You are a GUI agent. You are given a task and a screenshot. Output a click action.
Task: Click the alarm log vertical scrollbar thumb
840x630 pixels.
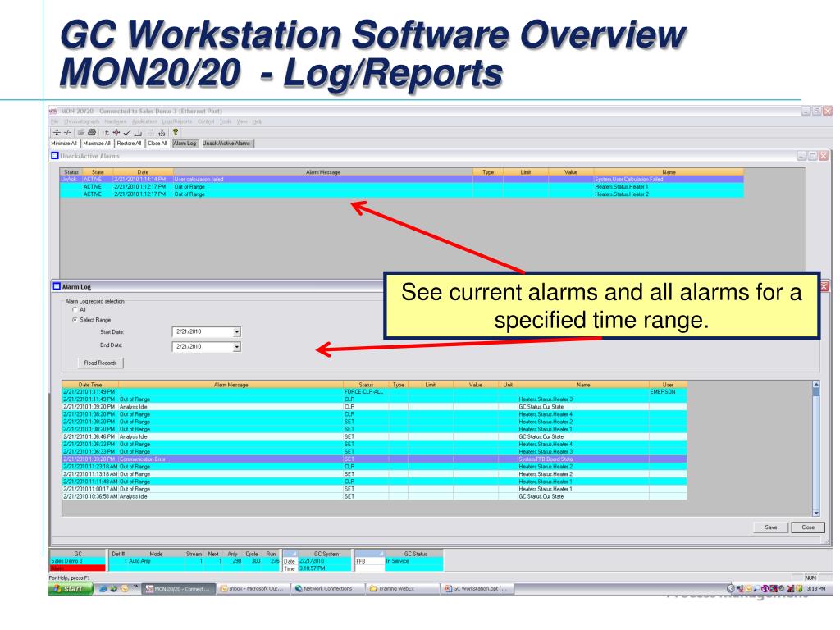click(816, 393)
